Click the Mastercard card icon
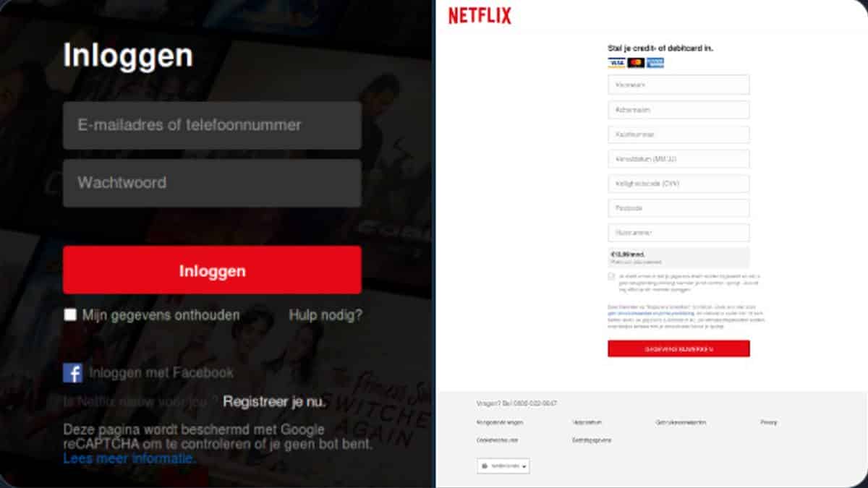868x488 pixels. pos(636,63)
